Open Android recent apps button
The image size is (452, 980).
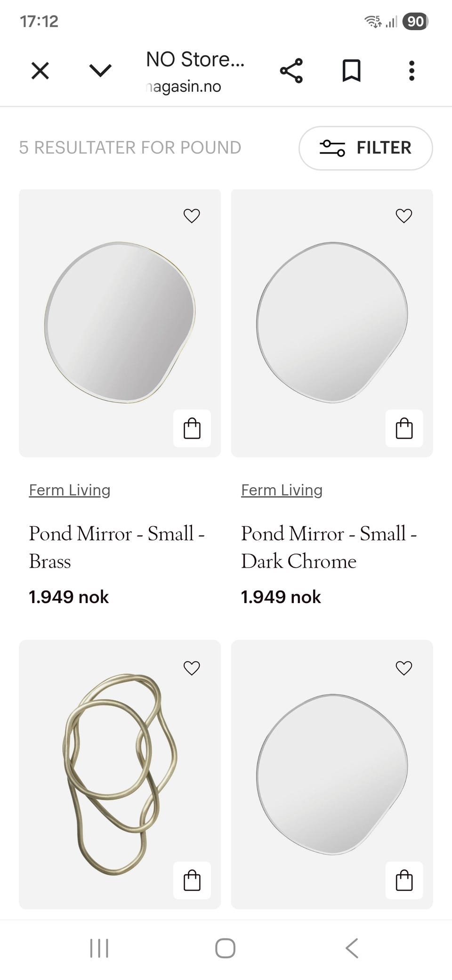(x=99, y=948)
